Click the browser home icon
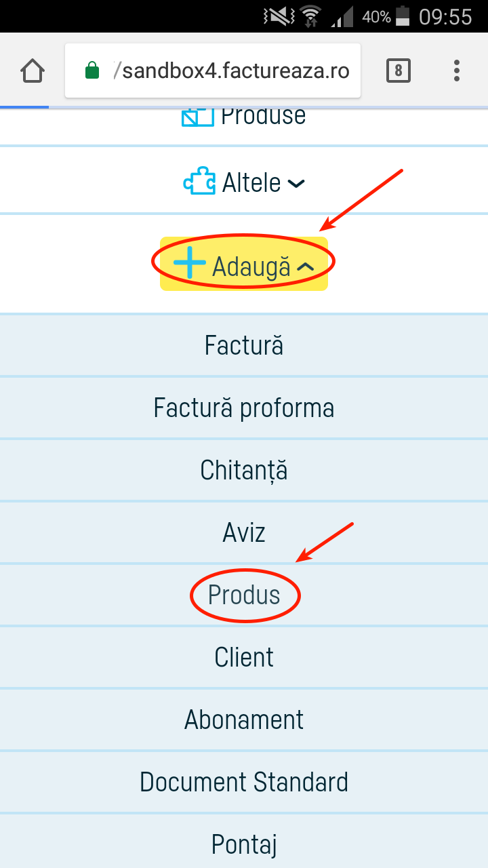This screenshot has height=868, width=488. (32, 70)
